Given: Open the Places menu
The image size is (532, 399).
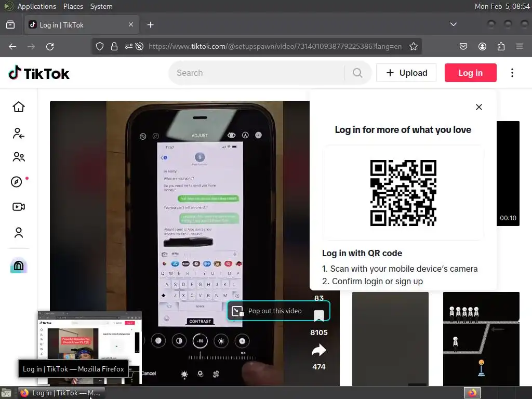Looking at the screenshot, I should pyautogui.click(x=73, y=6).
